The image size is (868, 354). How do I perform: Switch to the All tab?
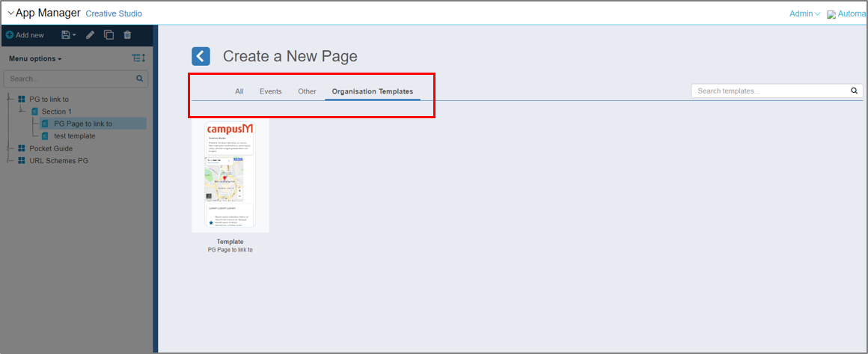(x=239, y=91)
